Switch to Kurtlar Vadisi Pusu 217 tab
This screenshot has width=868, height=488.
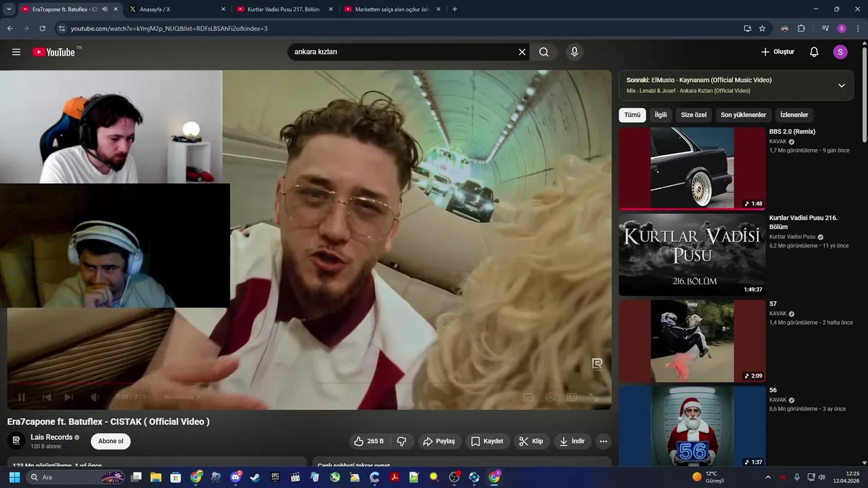283,9
